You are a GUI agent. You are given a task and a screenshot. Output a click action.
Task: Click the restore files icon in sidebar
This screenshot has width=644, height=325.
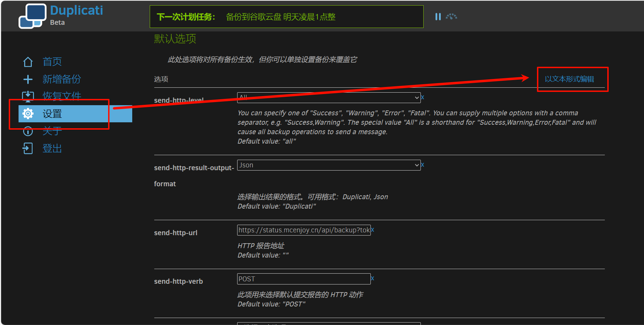point(28,96)
